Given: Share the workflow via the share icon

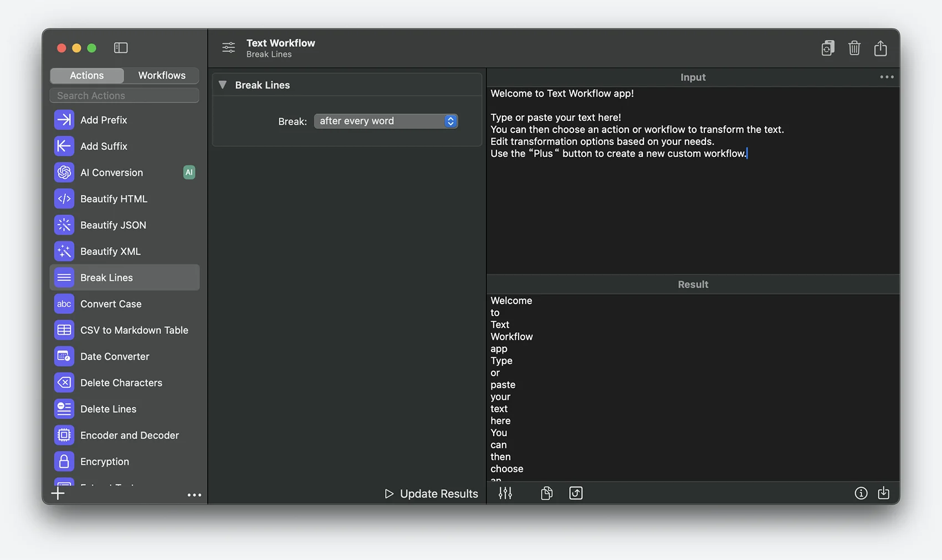Looking at the screenshot, I should [880, 48].
